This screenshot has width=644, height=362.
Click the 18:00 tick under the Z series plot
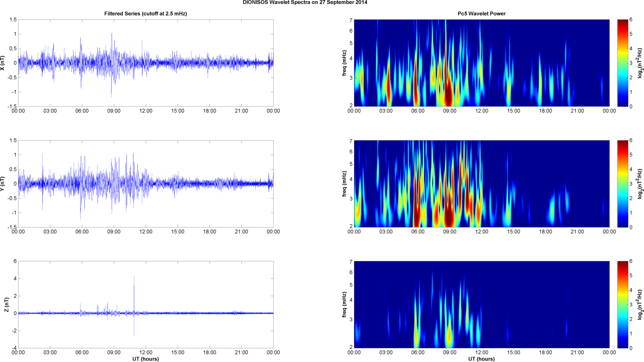(x=210, y=353)
